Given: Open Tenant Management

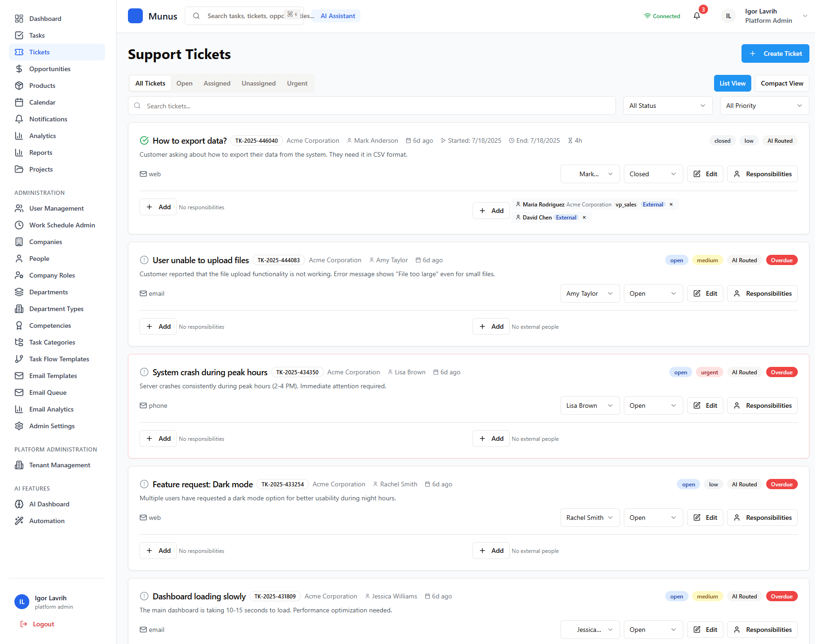Looking at the screenshot, I should click(60, 465).
